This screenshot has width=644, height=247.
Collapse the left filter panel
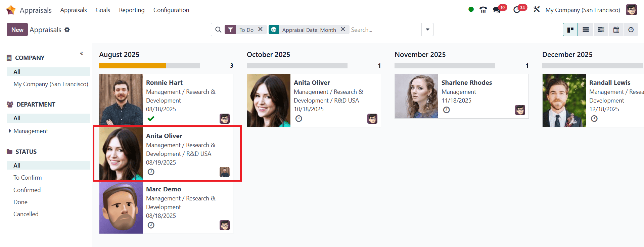tap(82, 53)
